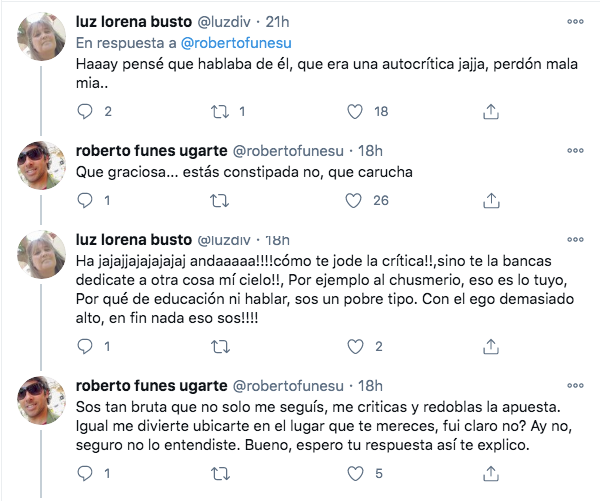The height and width of the screenshot is (501, 600).
Task: Like the tweet with 26 likes
Action: click(x=349, y=201)
